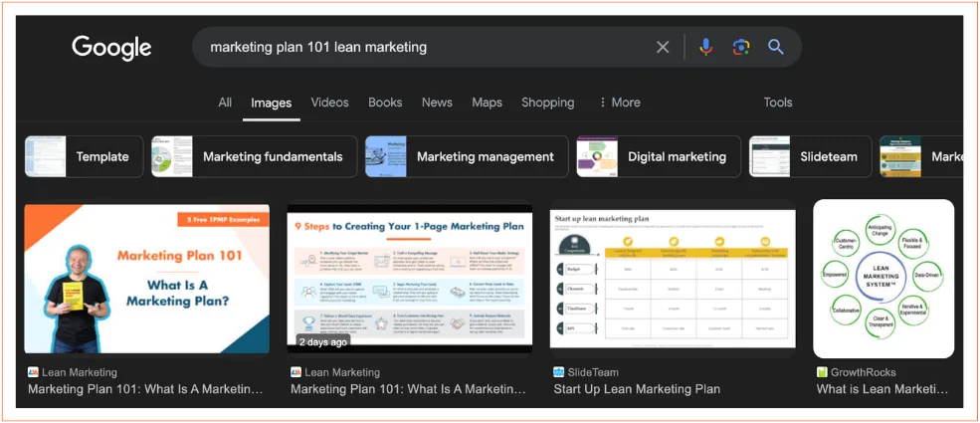The height and width of the screenshot is (423, 980).
Task: Open the Shopping tab
Action: tap(547, 103)
